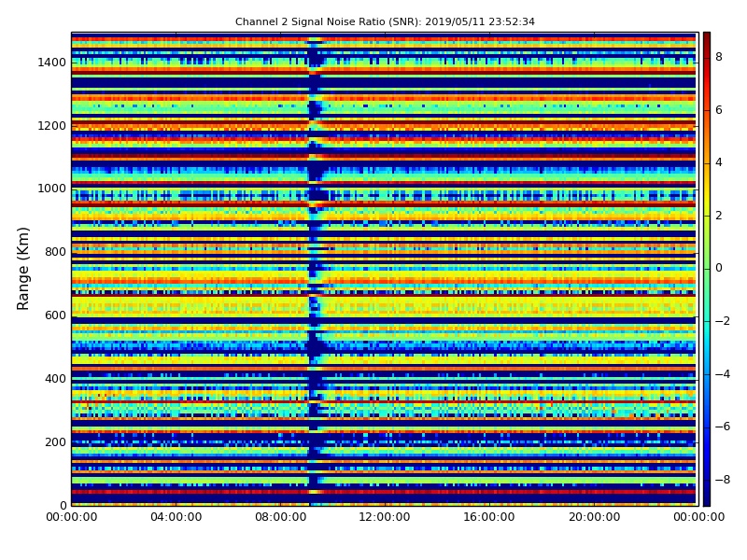Click the 0 range tick label at the axis origin
747x560 pixels.
[x=63, y=505]
